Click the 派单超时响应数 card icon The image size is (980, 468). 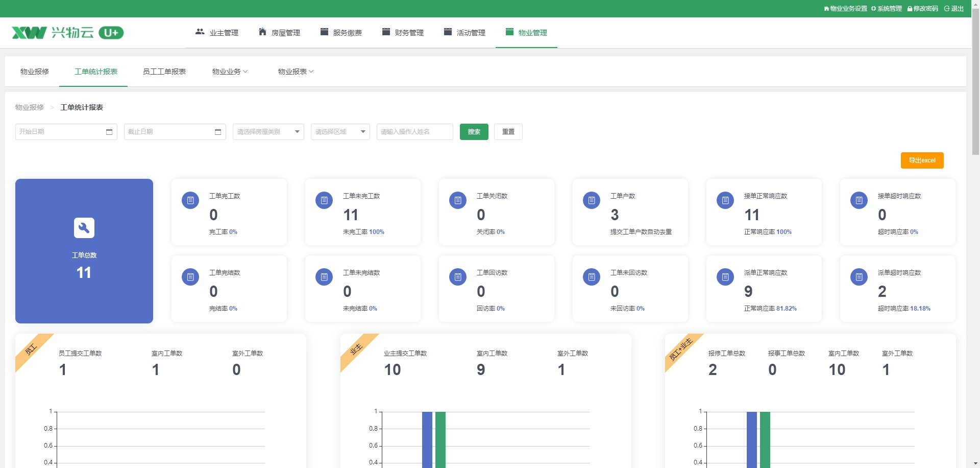click(x=859, y=277)
